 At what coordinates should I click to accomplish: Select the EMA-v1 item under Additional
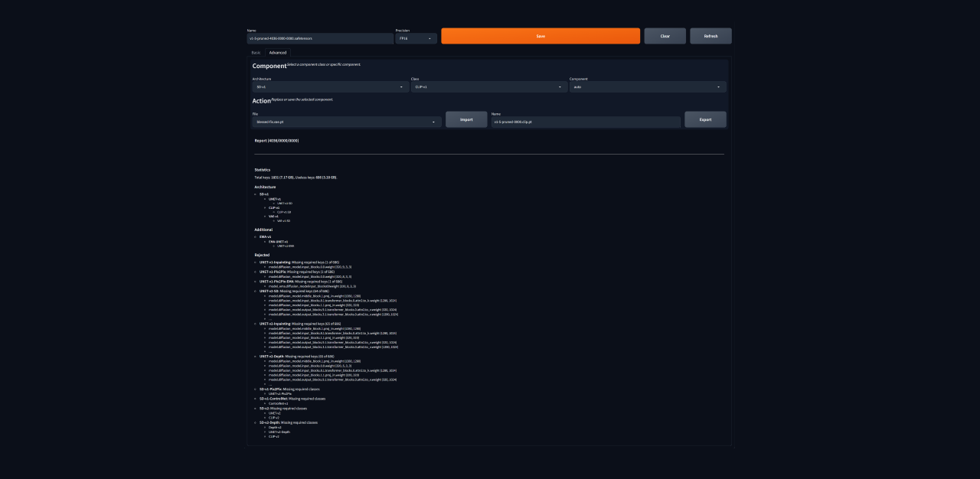[265, 236]
